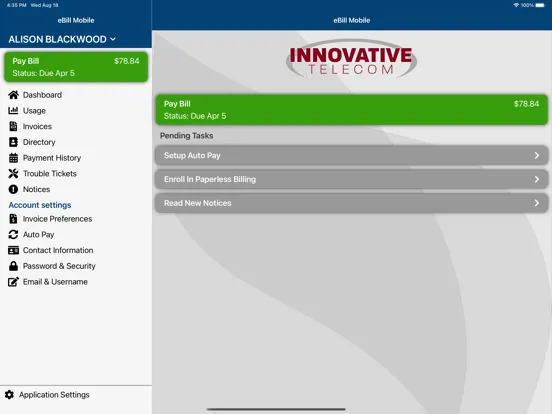Click the Contact Information card icon
The width and height of the screenshot is (552, 414).
tap(13, 250)
